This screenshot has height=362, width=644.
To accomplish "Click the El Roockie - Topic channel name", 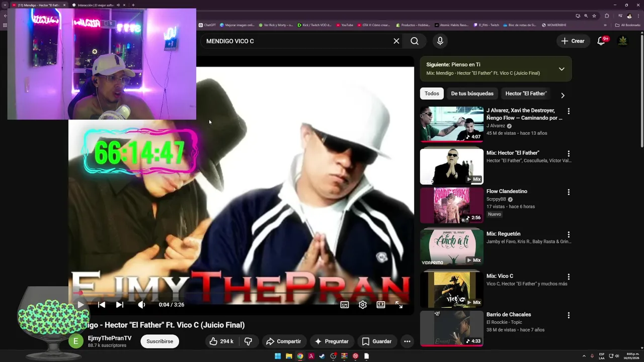I will (x=504, y=322).
